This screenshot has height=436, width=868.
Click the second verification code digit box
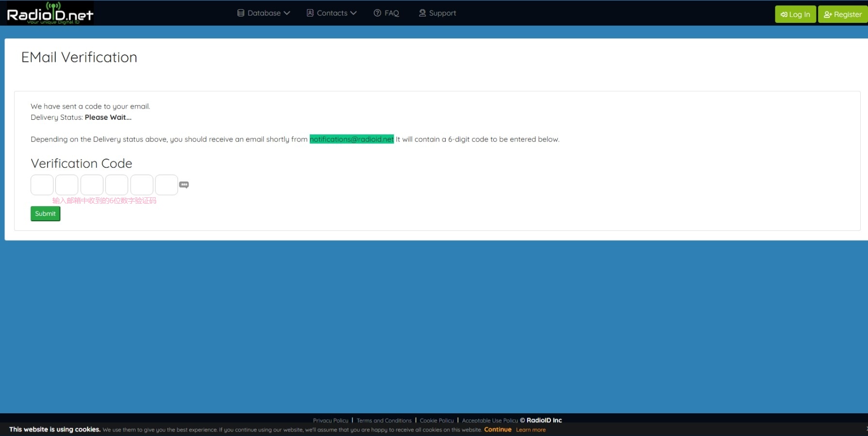[x=67, y=185]
